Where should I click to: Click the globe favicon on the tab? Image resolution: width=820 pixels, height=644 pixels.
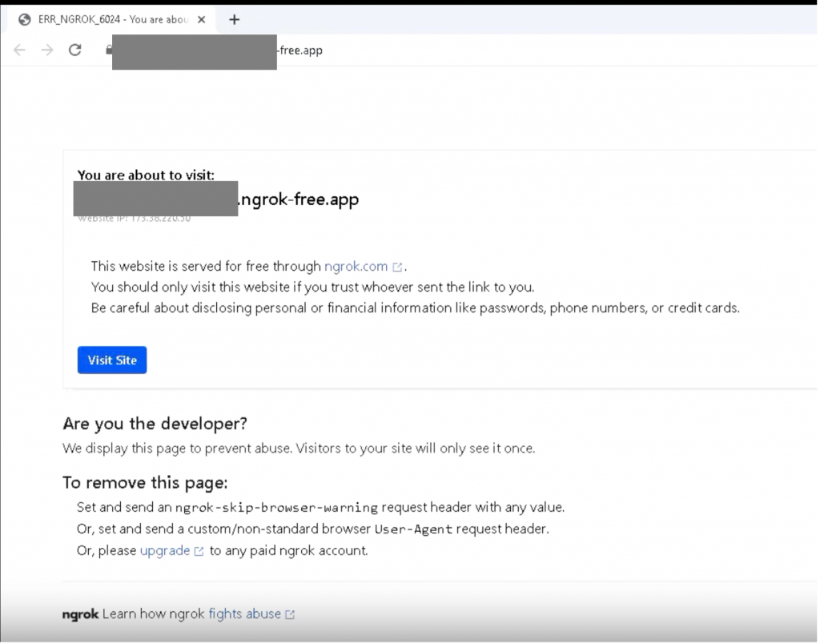[25, 19]
